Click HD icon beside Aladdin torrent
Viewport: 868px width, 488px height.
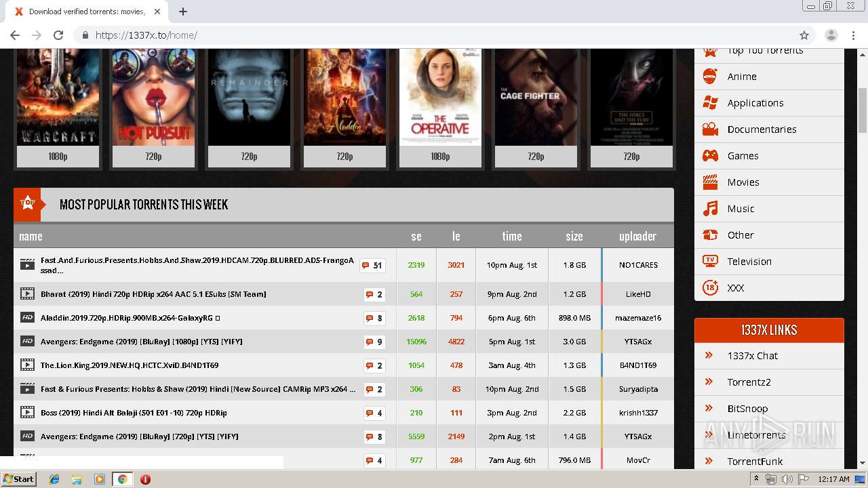[27, 317]
